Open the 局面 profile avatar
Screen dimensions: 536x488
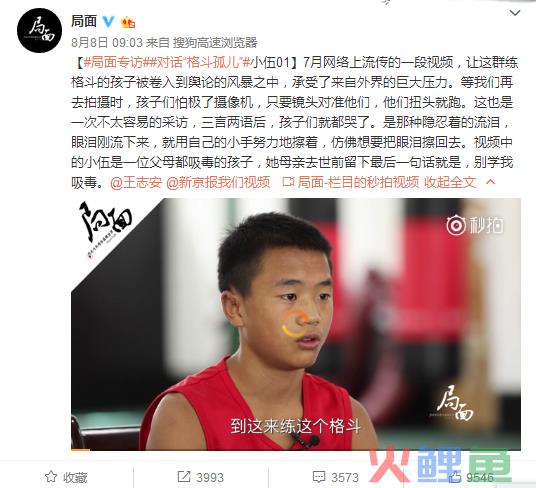point(39,30)
